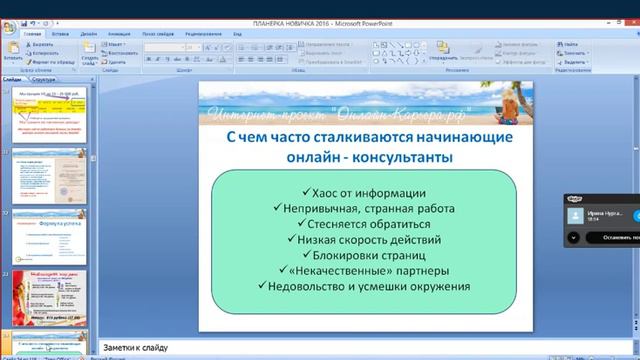Cut selection with Вырезать
This screenshot has height=360, width=640.
click(x=39, y=44)
